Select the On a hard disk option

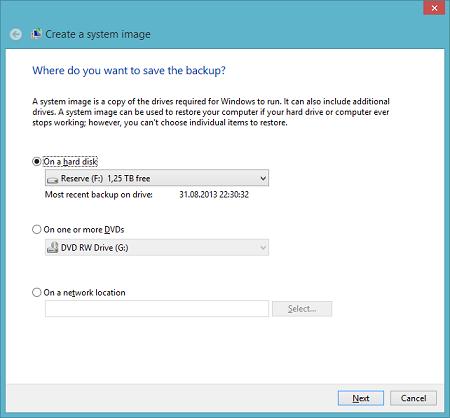coord(36,162)
